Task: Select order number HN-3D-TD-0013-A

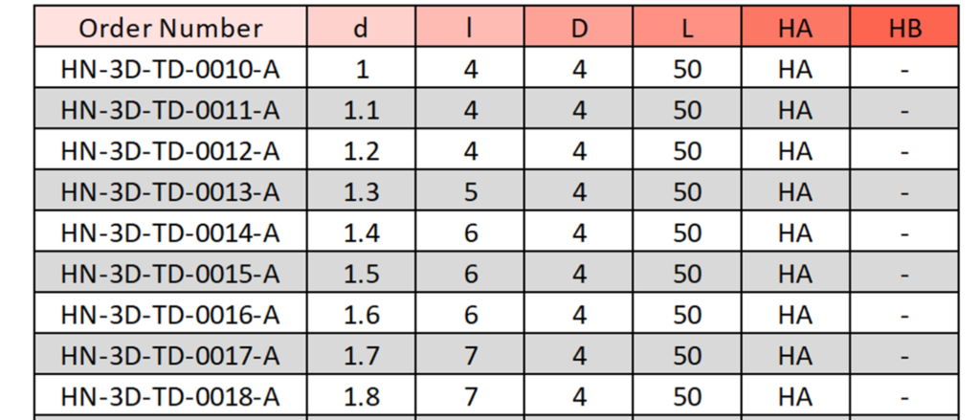Action: tap(170, 190)
